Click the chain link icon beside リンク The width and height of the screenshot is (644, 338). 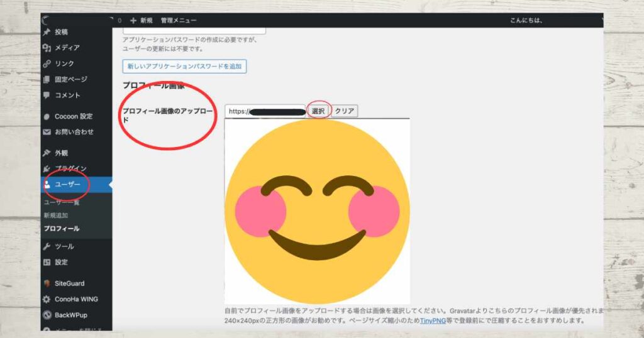pyautogui.click(x=47, y=63)
